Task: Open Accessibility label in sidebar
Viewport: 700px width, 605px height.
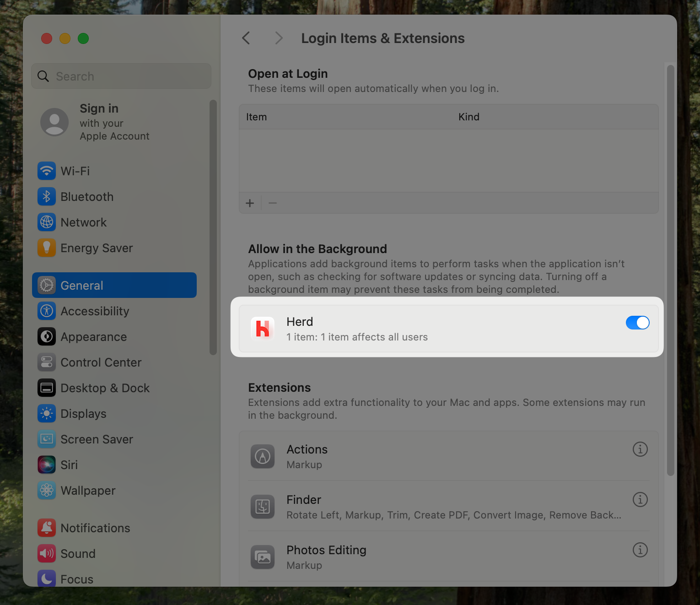Action: click(95, 311)
